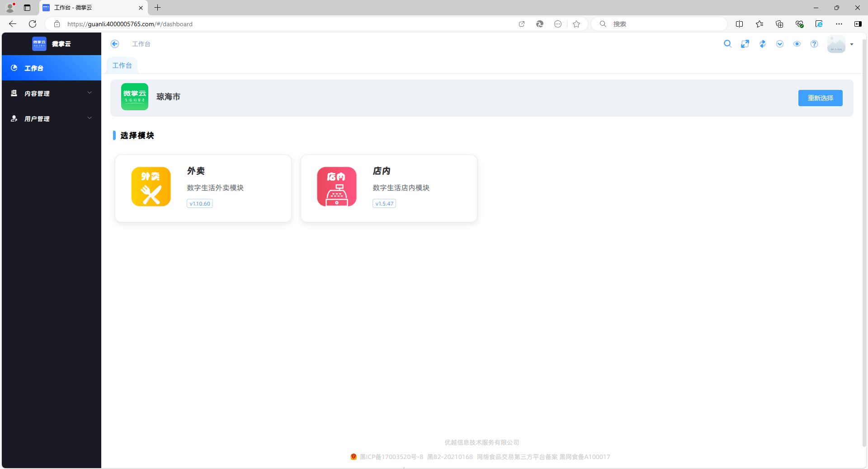Toggle fullscreen with the expand arrows icon
868x469 pixels.
point(745,44)
